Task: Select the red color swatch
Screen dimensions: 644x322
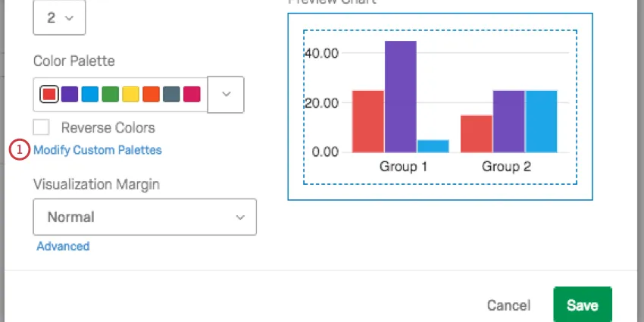Action: [x=49, y=94]
